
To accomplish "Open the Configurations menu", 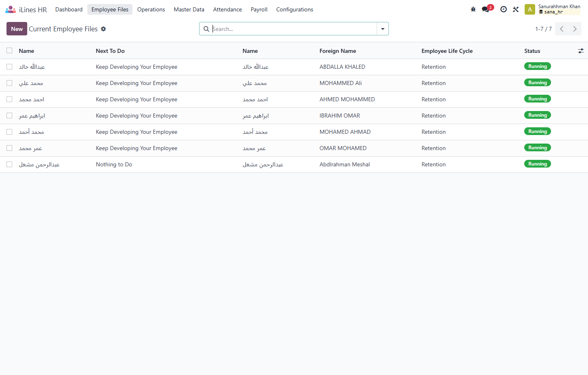I will [295, 9].
